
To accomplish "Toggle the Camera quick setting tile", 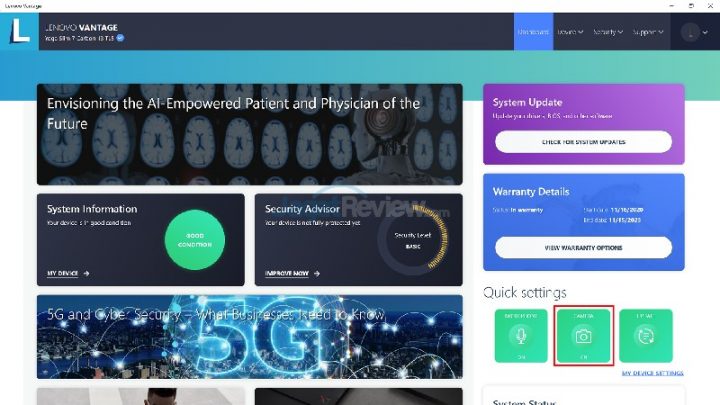I will (583, 336).
